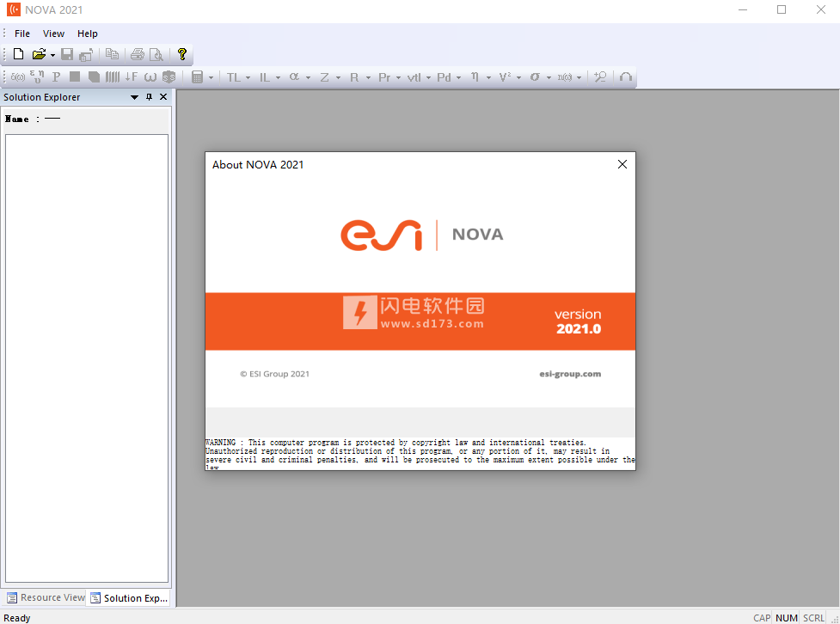Open the View menu
Image resolution: width=840 pixels, height=624 pixels.
coord(53,34)
